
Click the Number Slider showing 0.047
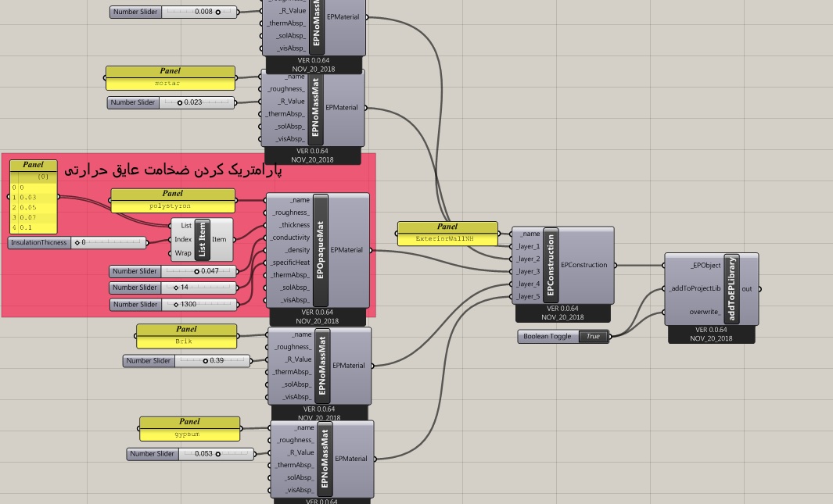173,271
